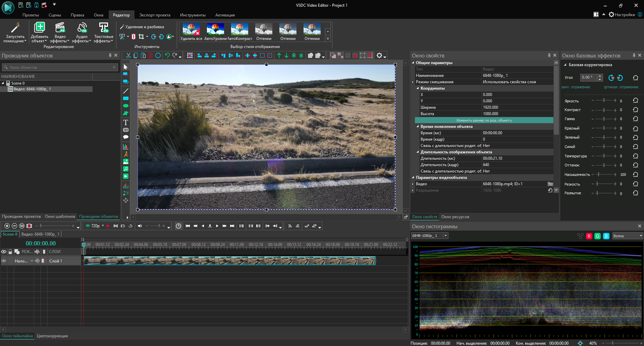644x346 pixels.
Task: Collapse the Координаты group
Action: pyautogui.click(x=418, y=88)
